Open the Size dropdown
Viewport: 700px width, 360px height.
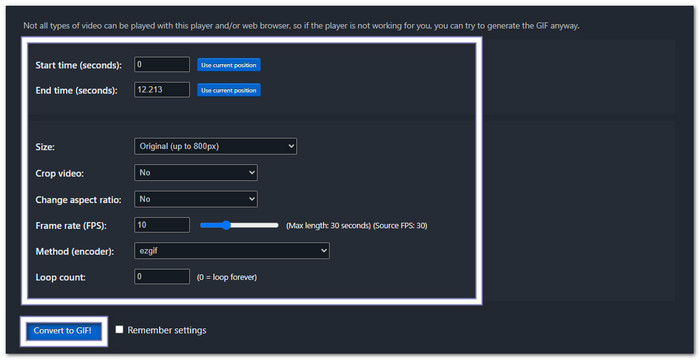[x=215, y=146]
